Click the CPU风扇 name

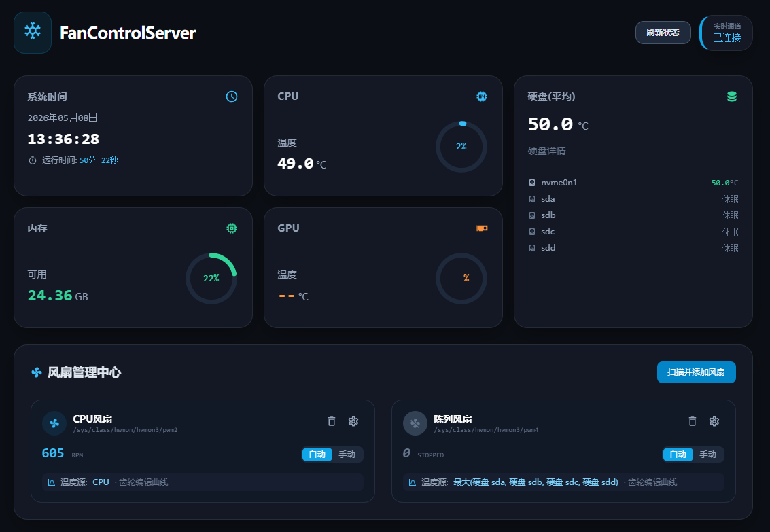(x=92, y=419)
